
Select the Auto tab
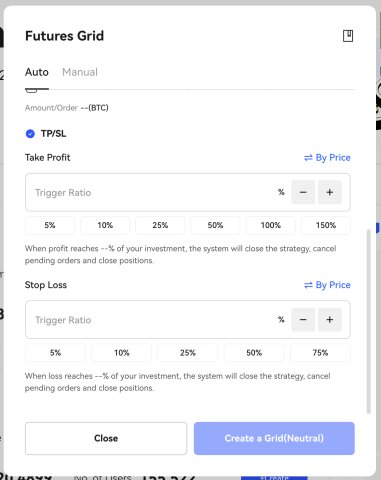[x=37, y=72]
